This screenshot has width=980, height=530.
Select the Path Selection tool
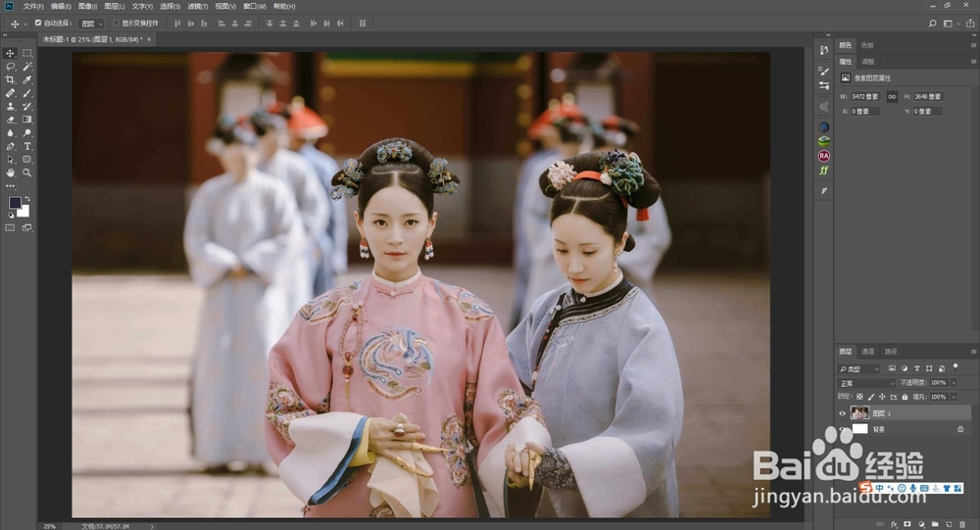click(x=10, y=160)
